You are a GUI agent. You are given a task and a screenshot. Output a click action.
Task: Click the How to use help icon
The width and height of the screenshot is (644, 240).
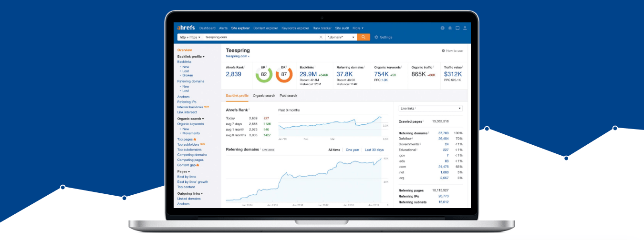443,50
